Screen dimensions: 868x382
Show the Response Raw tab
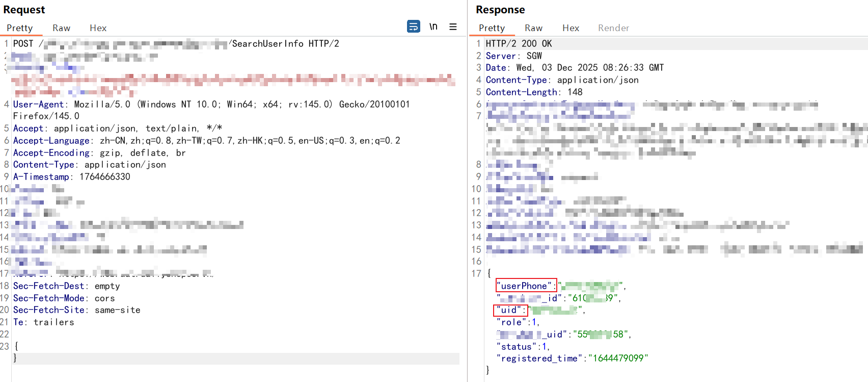coord(533,28)
